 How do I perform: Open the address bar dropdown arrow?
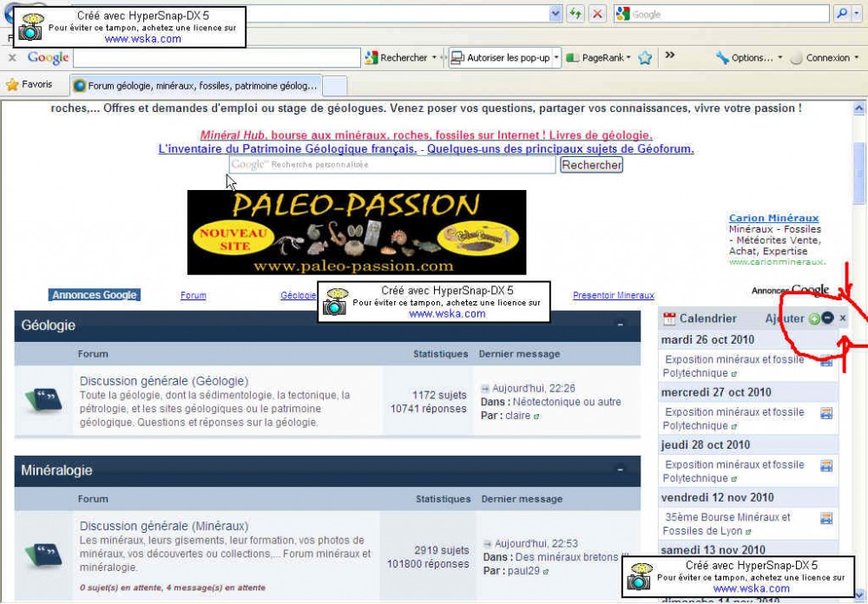[556, 14]
